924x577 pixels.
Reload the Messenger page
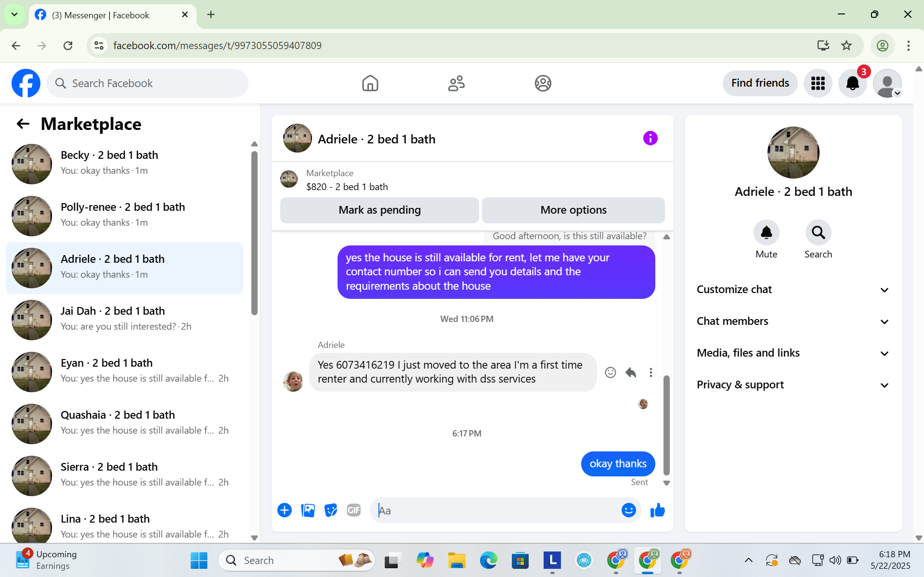(68, 46)
